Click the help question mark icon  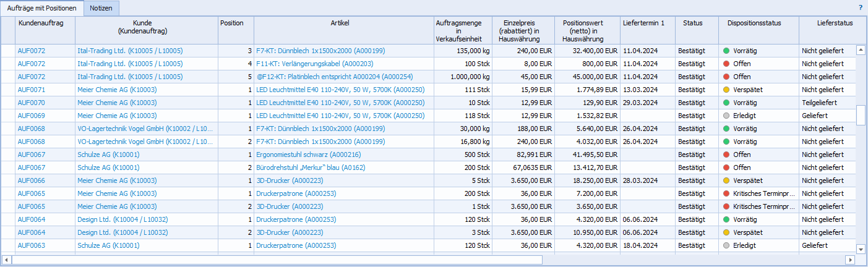pos(860,8)
